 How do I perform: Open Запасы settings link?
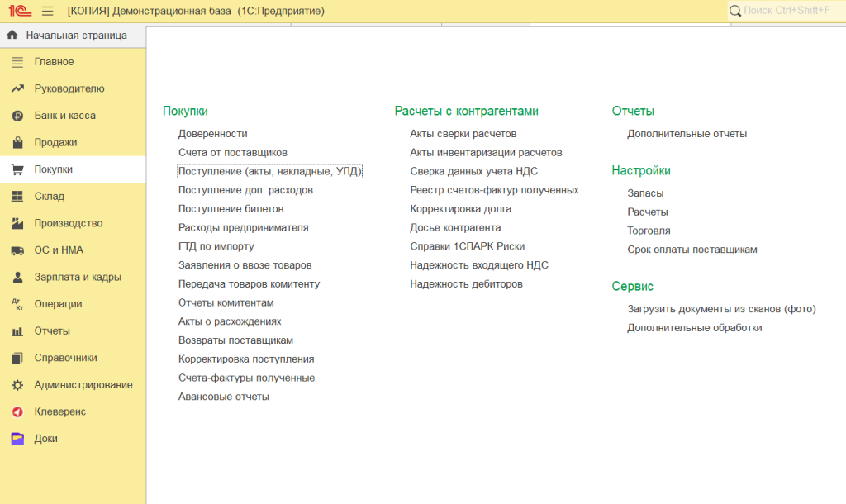coord(645,193)
